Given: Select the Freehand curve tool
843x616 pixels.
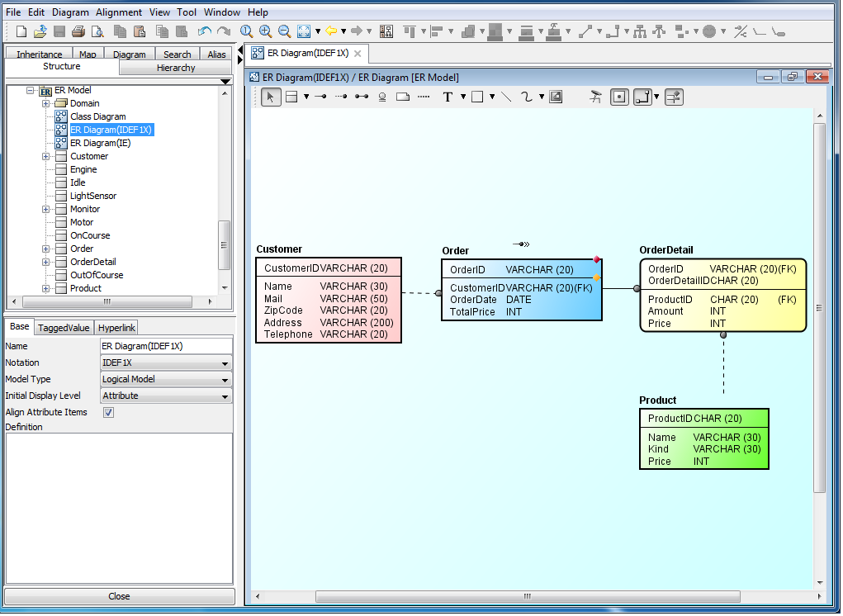Looking at the screenshot, I should (x=526, y=97).
